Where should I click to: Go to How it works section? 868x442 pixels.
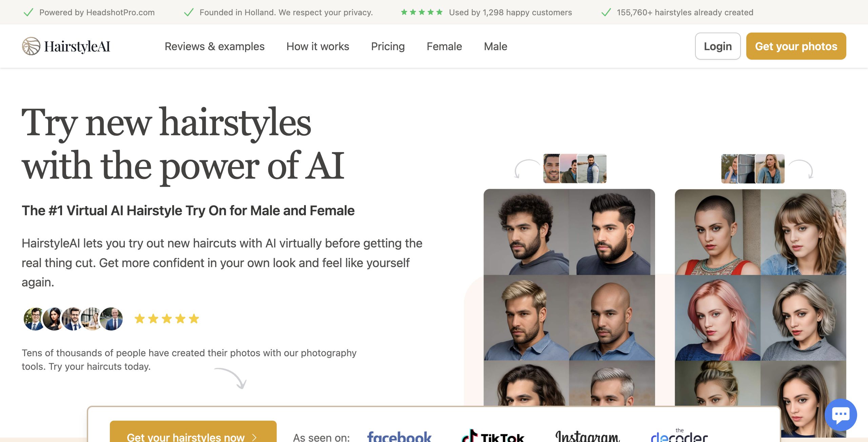(x=318, y=46)
